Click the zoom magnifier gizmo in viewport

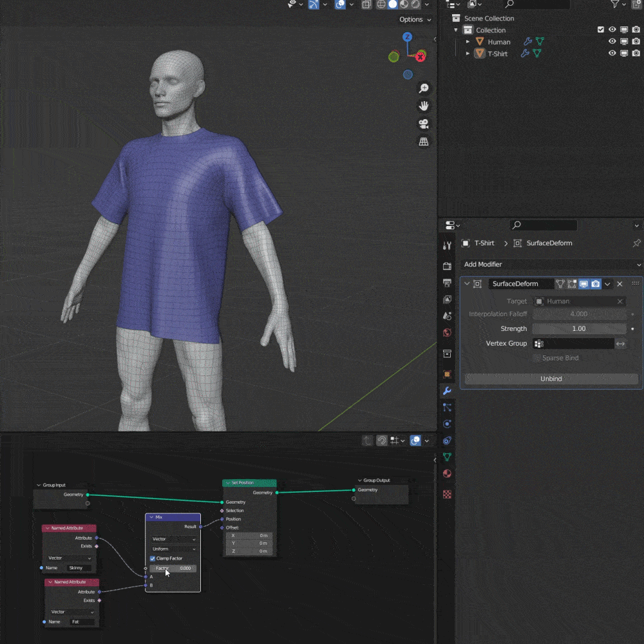[x=424, y=88]
